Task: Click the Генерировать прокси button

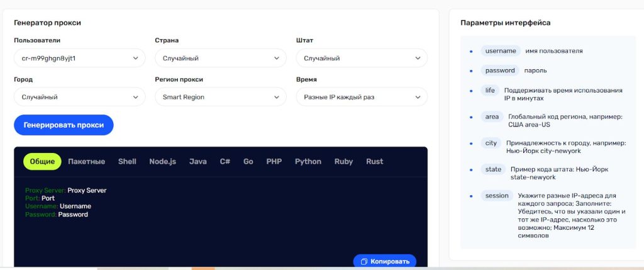Action: 64,125
